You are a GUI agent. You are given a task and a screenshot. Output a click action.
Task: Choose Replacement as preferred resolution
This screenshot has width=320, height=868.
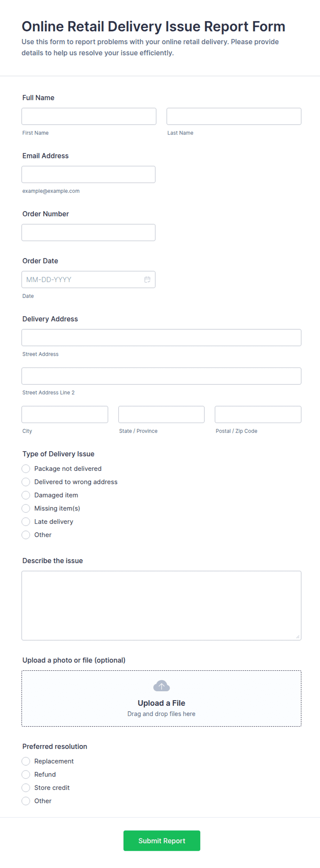[26, 761]
